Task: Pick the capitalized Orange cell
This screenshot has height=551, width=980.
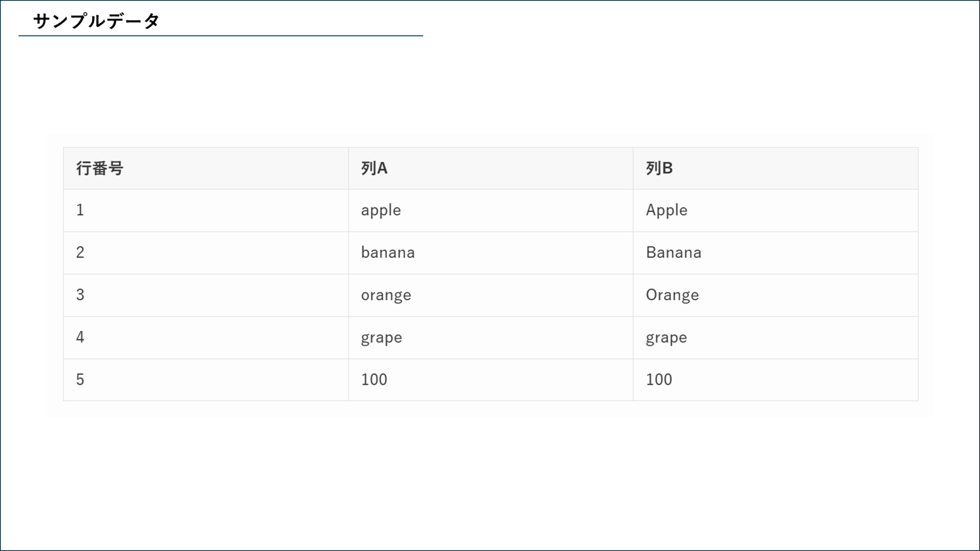Action: click(x=672, y=295)
